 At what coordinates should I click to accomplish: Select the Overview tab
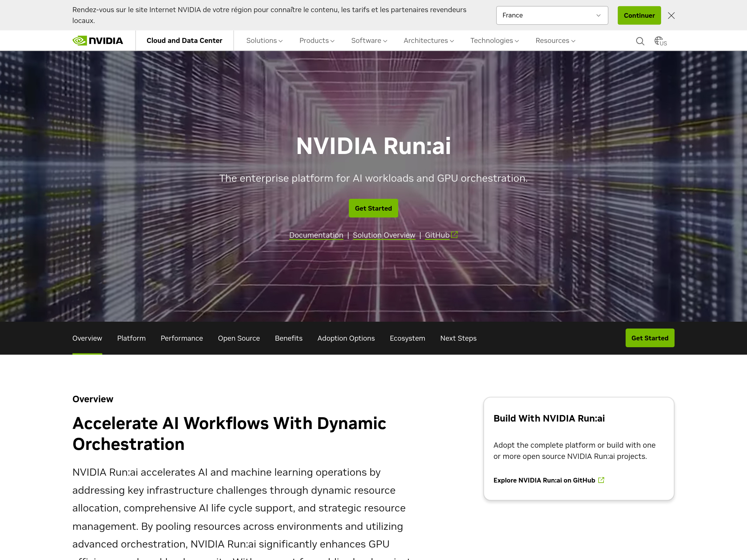[87, 338]
